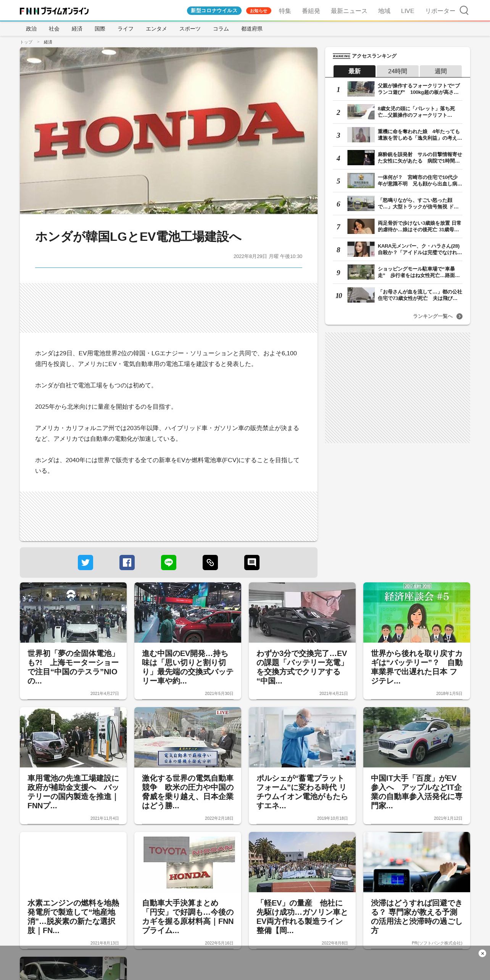Go to 社会 category
The image size is (490, 980).
click(x=54, y=29)
